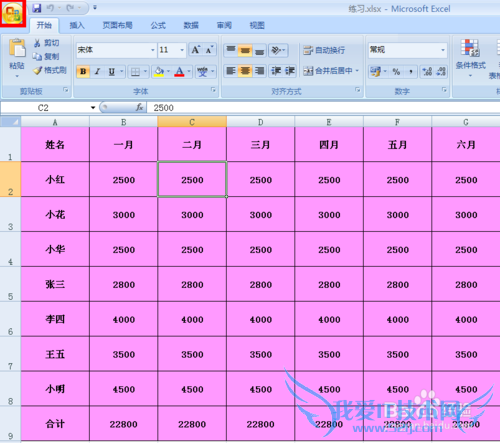Select all cells with corner button
Screen dimensions: 500x443
pos(11,122)
